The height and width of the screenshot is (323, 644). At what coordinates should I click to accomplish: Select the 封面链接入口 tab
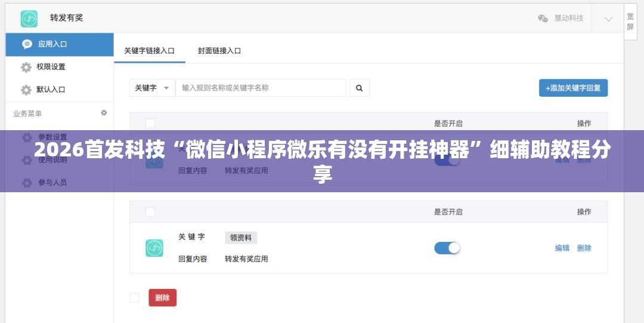click(219, 51)
